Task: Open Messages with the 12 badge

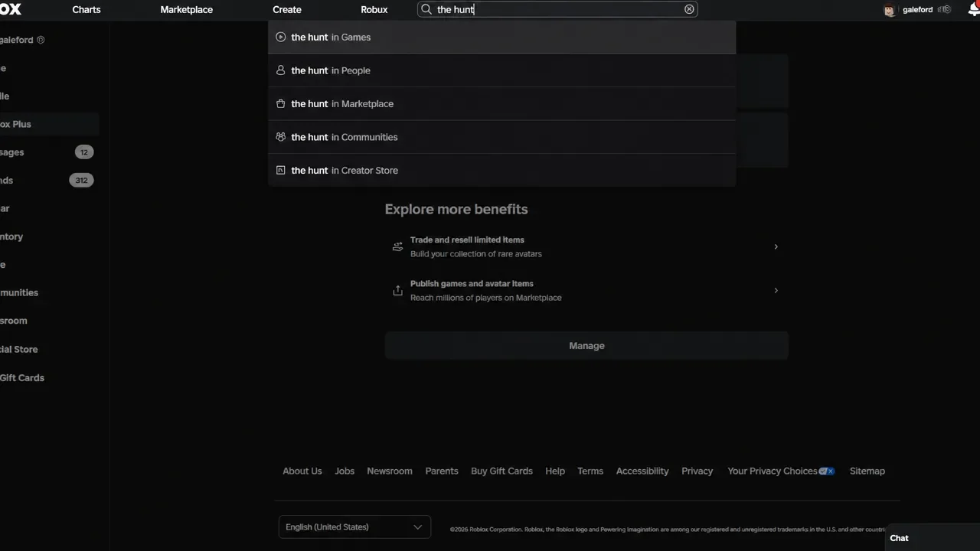Action: pos(46,152)
